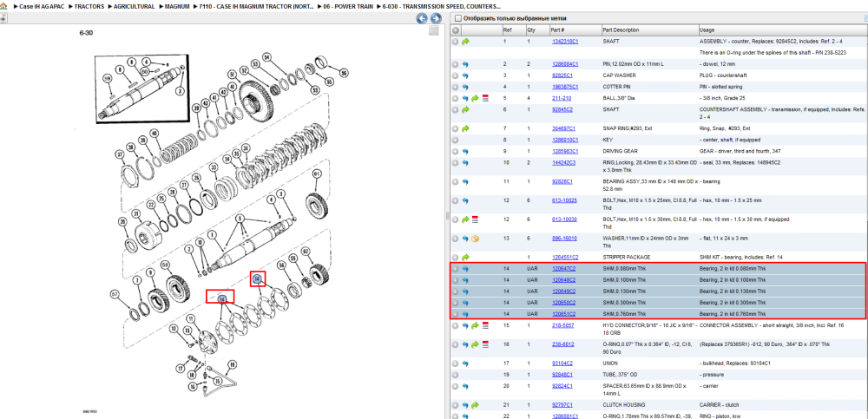Image resolution: width=868 pixels, height=419 pixels.
Task: Click the 'Ref' column header
Action: tap(513, 29)
